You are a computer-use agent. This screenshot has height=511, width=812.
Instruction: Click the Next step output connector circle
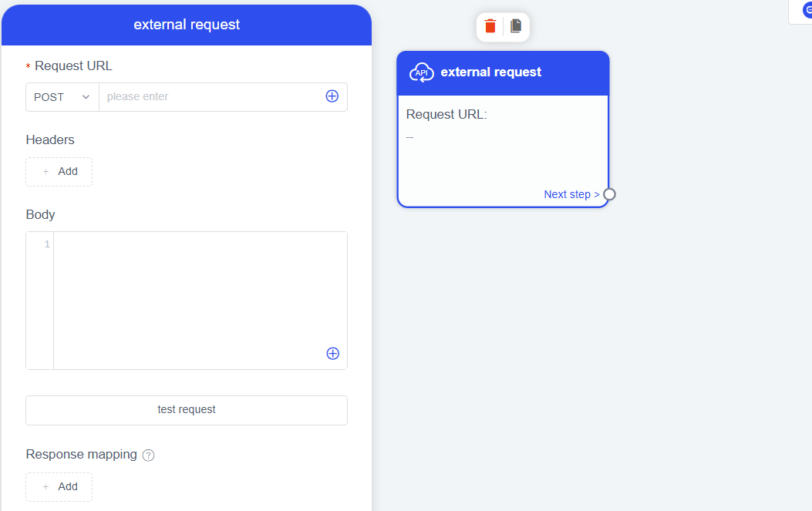[x=609, y=194]
